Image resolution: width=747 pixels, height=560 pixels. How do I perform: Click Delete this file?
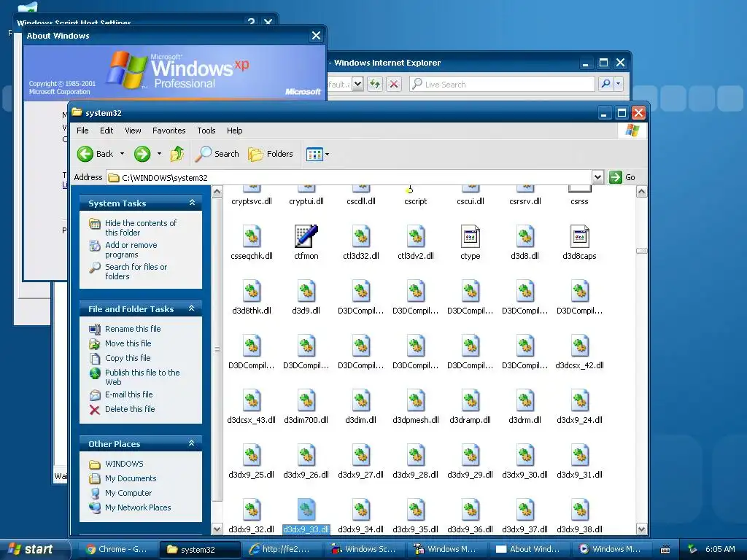[130, 409]
